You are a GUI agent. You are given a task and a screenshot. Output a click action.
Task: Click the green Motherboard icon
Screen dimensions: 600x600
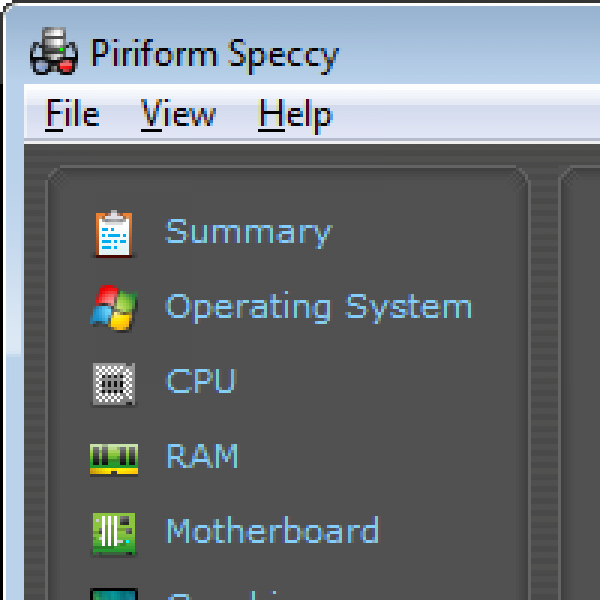pos(113,532)
